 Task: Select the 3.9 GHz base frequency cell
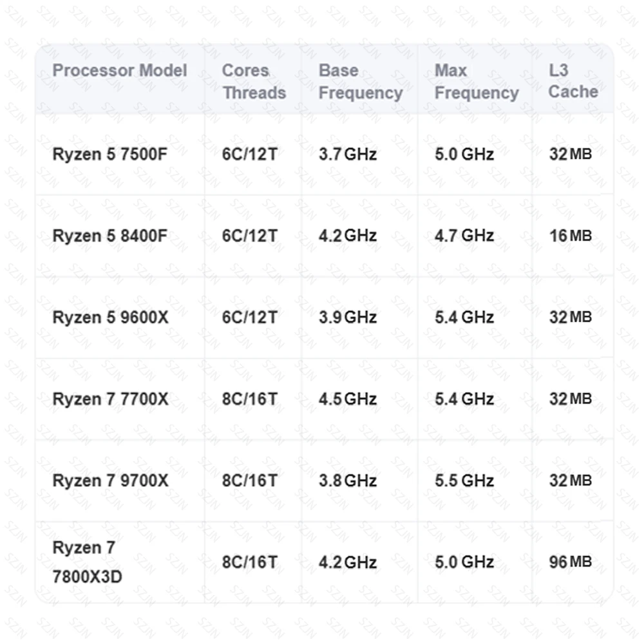click(348, 317)
